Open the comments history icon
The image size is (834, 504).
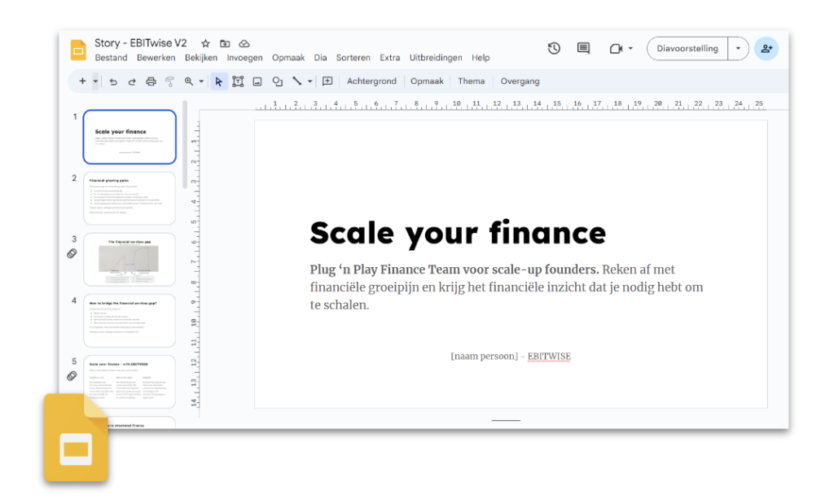tap(583, 48)
